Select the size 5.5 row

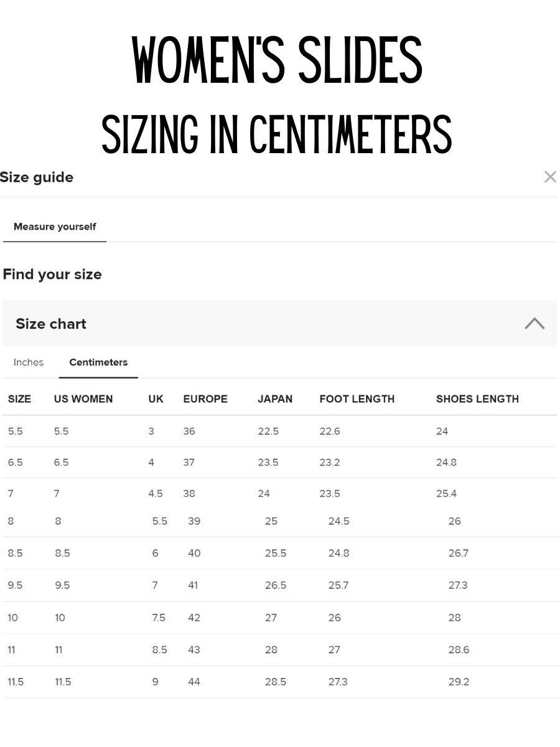tap(279, 431)
